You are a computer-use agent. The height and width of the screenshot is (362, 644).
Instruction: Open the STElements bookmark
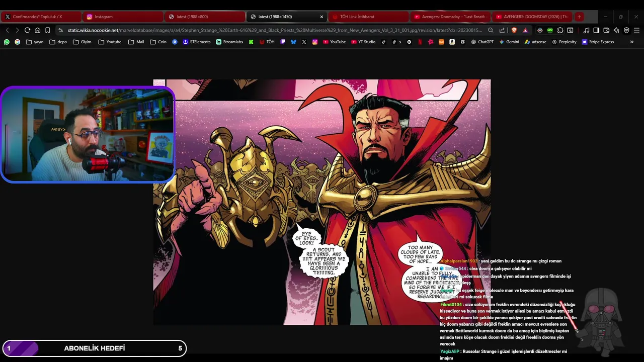tap(197, 42)
